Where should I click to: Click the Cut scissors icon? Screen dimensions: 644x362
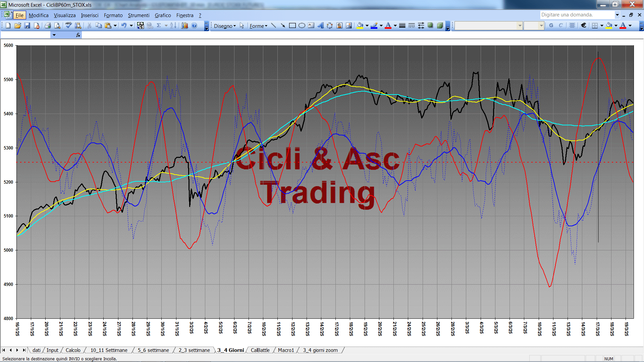click(89, 25)
